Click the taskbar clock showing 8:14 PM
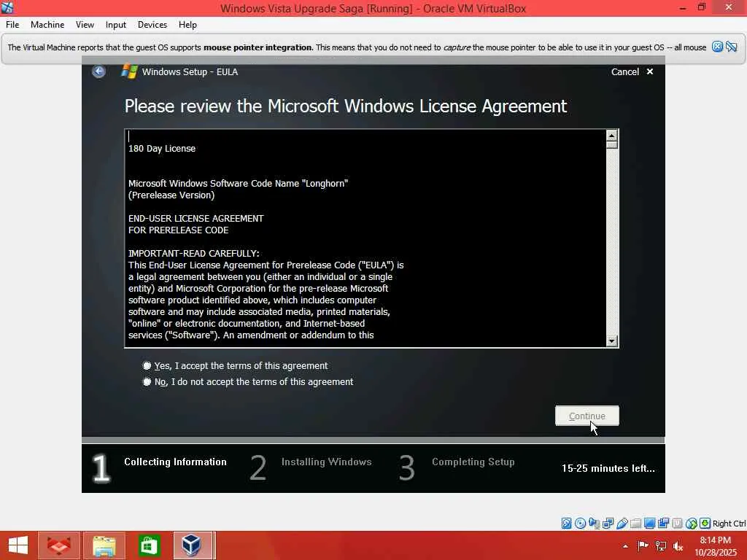Image resolution: width=747 pixels, height=560 pixels. click(715, 545)
